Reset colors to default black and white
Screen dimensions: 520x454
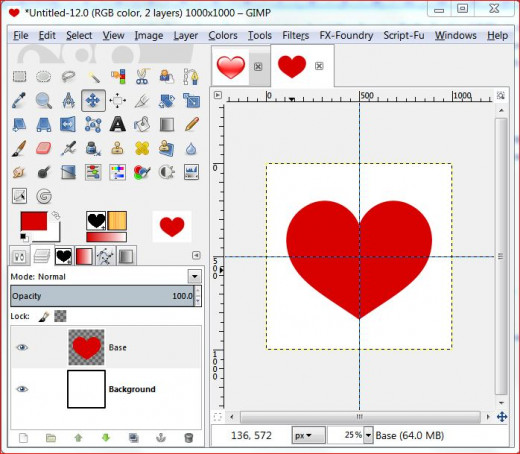point(24,237)
